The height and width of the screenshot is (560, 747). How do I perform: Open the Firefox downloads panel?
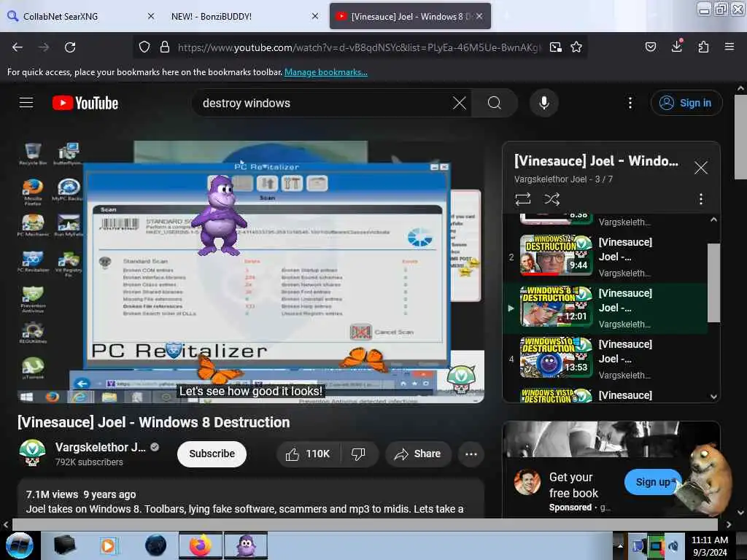coord(676,46)
